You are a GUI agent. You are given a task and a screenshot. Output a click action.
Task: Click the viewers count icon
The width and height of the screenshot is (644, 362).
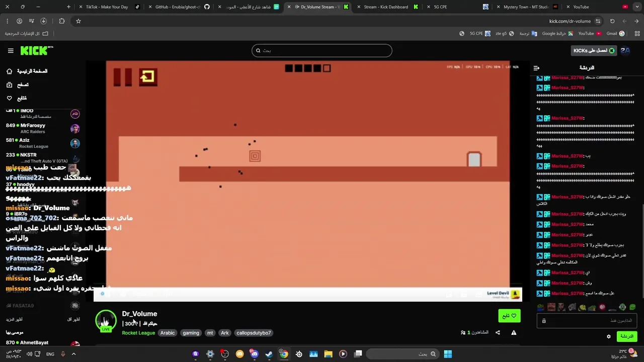pyautogui.click(x=463, y=332)
